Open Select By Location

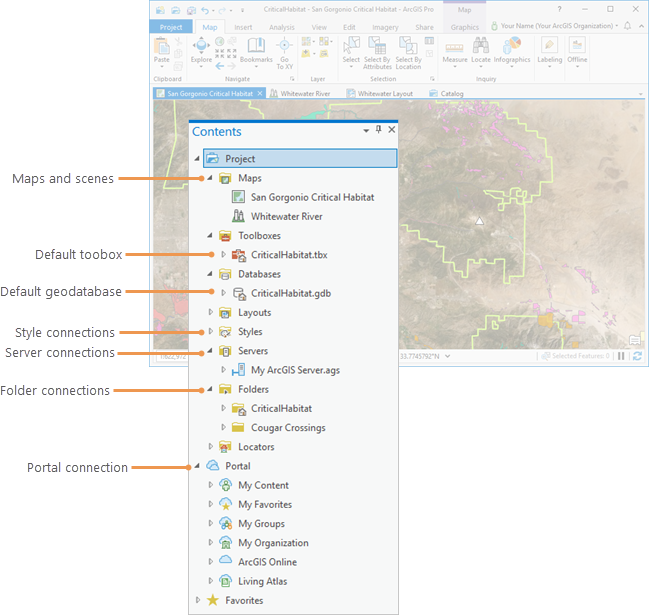tap(408, 53)
